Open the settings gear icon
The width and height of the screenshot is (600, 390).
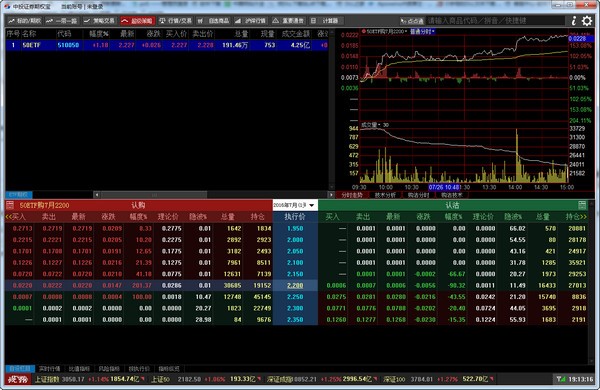pos(587,21)
